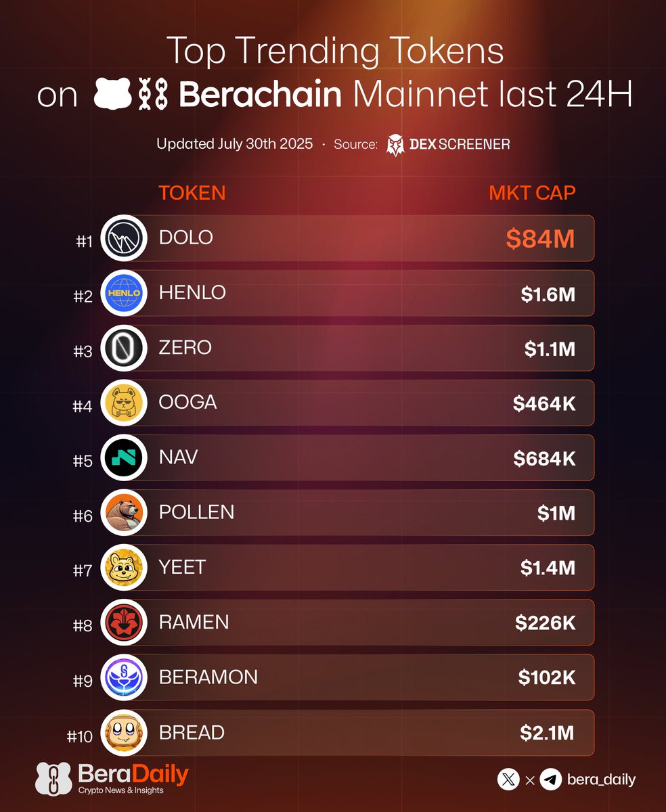
Task: Click the purple BERAMON token icon
Action: click(124, 677)
